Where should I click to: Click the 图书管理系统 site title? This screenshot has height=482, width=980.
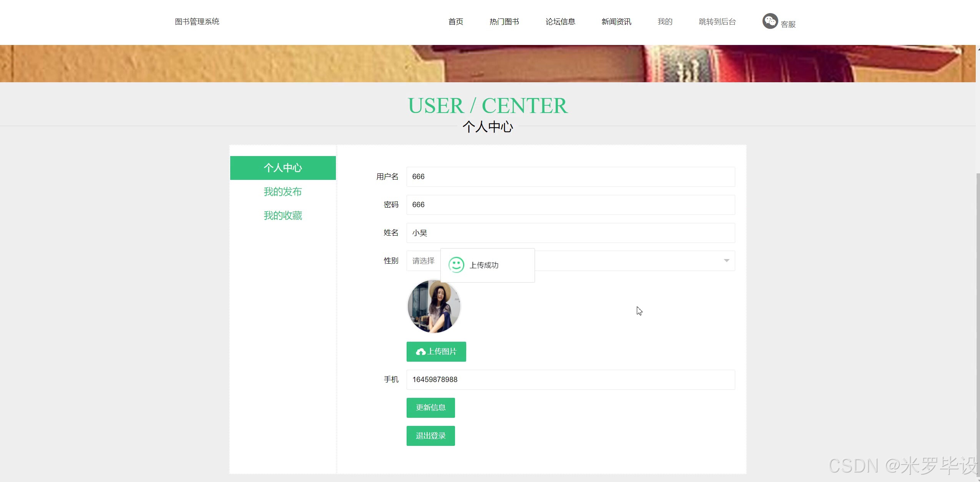(x=197, y=22)
